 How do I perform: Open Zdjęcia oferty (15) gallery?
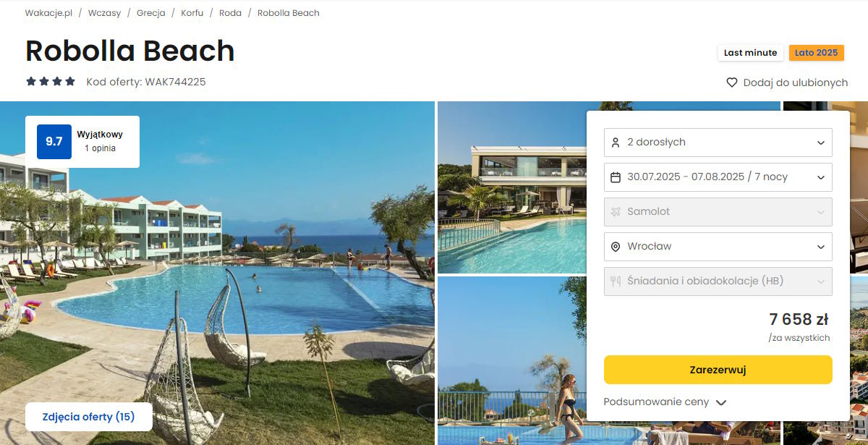coord(89,417)
